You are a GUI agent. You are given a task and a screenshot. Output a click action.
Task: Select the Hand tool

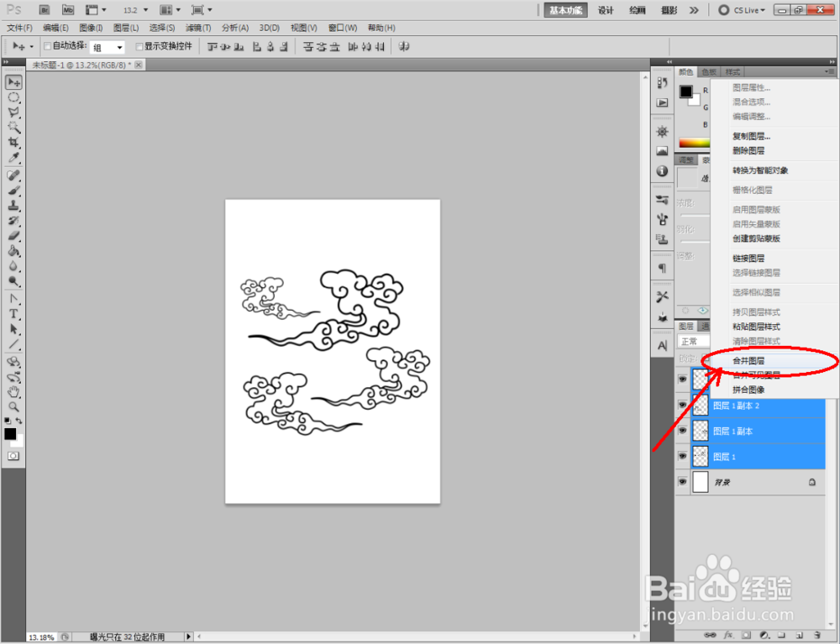tap(14, 392)
